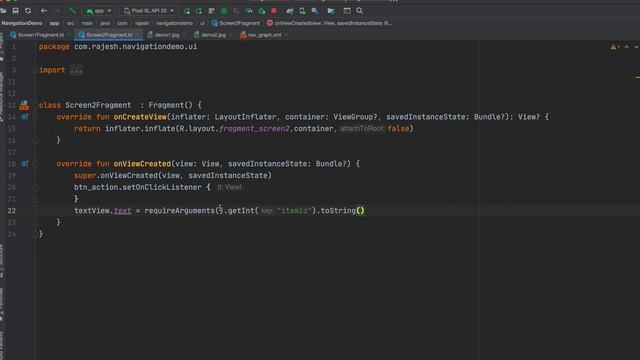Click the 'Screen2Fragment' class name in code

[98, 105]
